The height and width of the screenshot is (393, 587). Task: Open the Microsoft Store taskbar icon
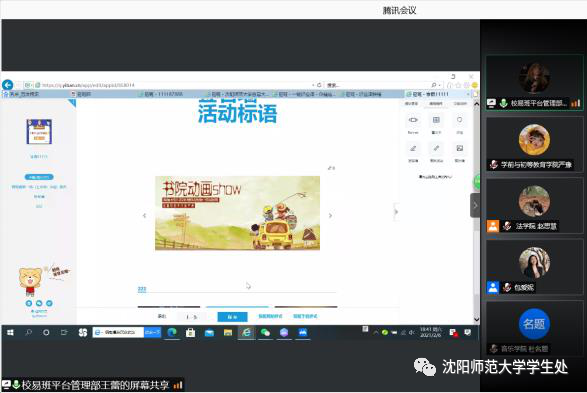tap(191, 332)
